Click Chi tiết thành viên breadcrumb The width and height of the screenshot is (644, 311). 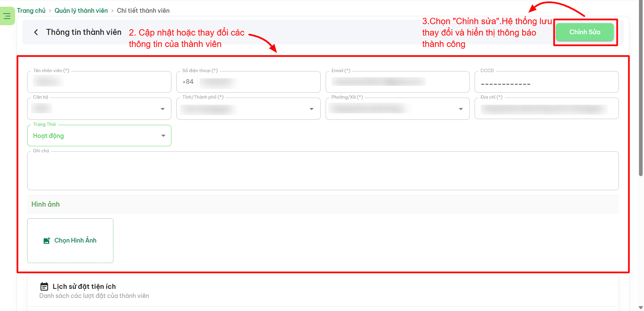click(143, 11)
